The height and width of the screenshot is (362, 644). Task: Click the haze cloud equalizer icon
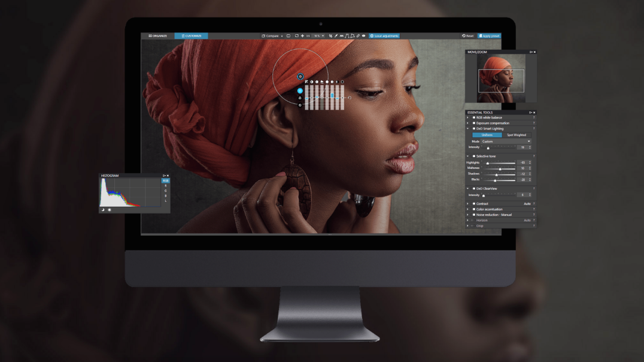[322, 82]
